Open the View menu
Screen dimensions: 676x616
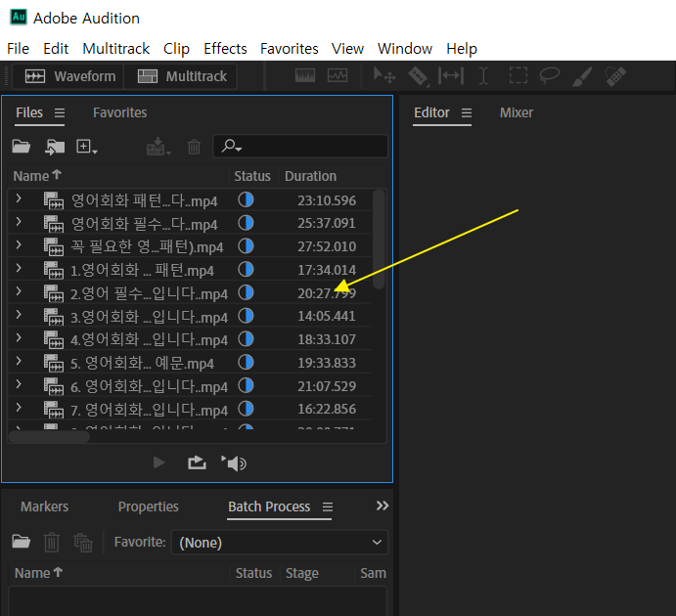(x=347, y=49)
